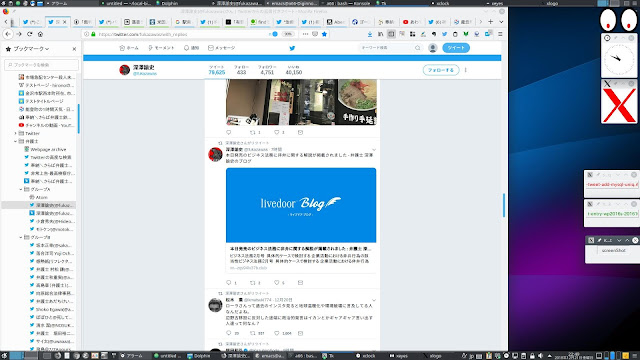Image resolution: width=640 pixels, height=360 pixels.
Task: Open 深澤諭史 profile name link
Action: pyautogui.click(x=143, y=67)
